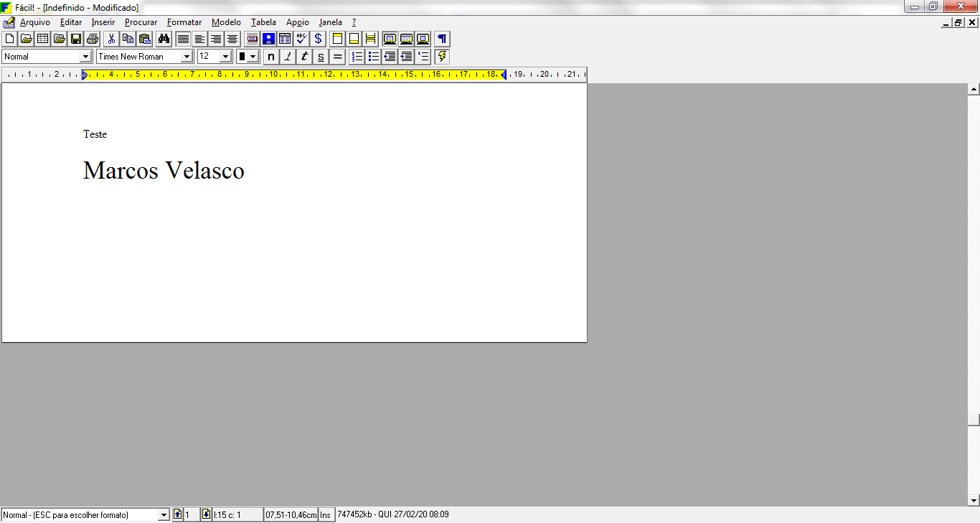This screenshot has width=980, height=523.
Task: Click the vertical scrollbar down arrow
Action: click(x=974, y=500)
